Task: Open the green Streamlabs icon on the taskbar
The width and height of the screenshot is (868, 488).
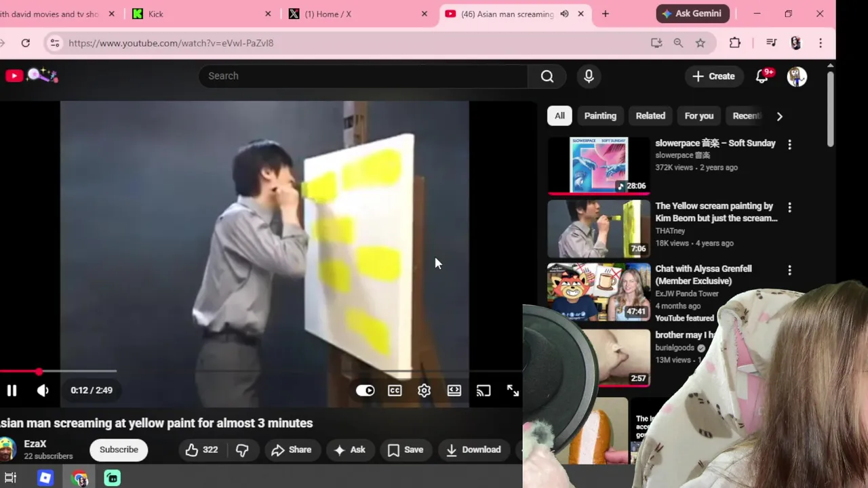Action: [113, 478]
